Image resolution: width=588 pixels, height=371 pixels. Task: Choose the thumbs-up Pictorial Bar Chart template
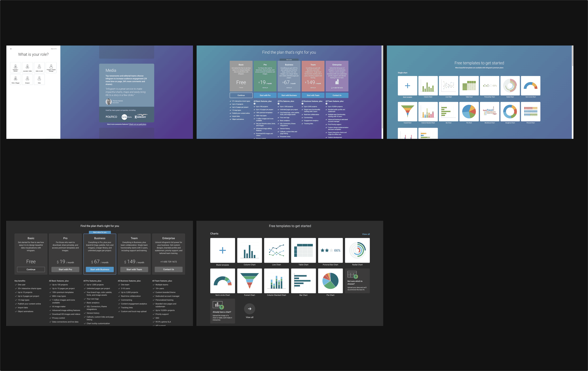[x=489, y=86]
